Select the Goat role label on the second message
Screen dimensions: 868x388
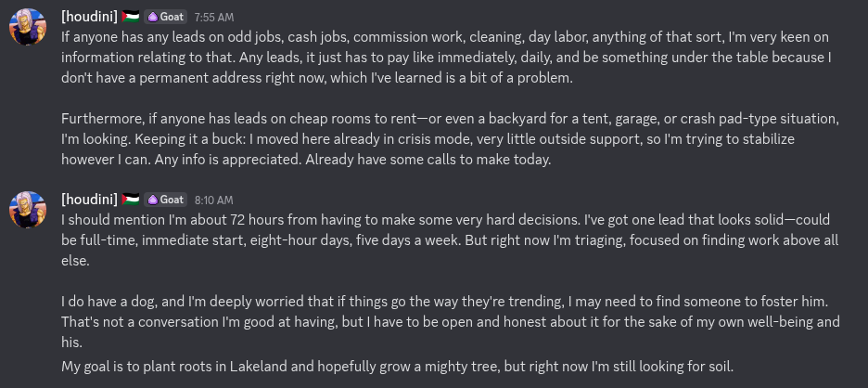(172, 200)
